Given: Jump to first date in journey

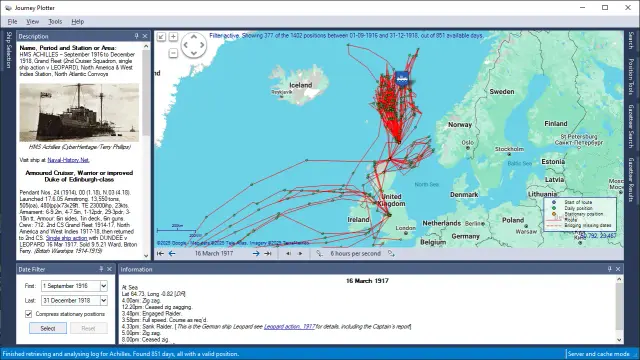Looking at the screenshot, I should tap(160, 253).
